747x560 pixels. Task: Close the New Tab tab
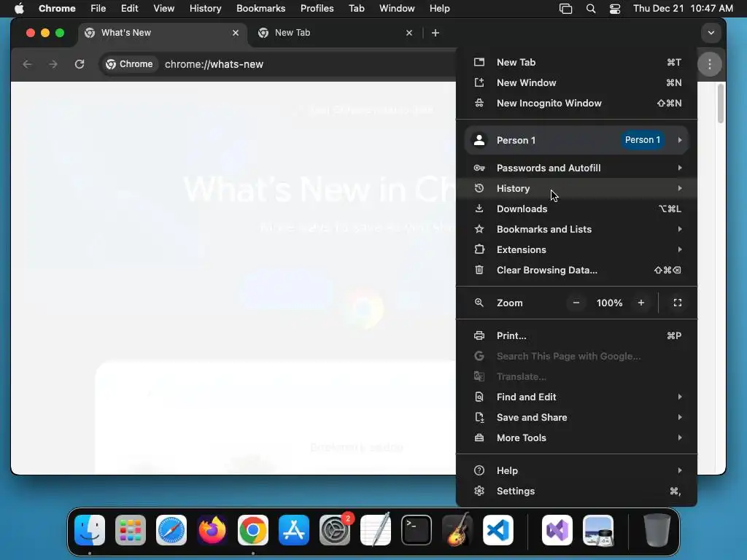[x=409, y=33]
